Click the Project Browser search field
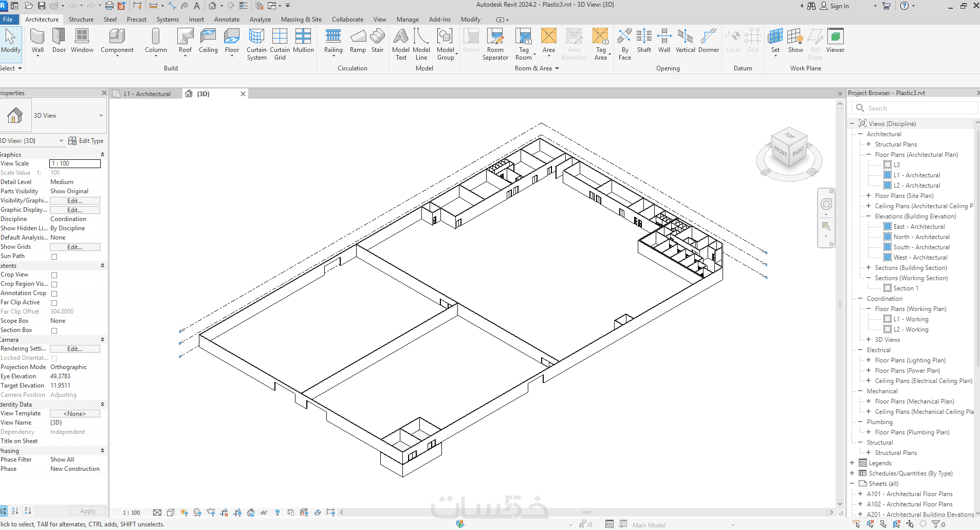 click(x=915, y=108)
